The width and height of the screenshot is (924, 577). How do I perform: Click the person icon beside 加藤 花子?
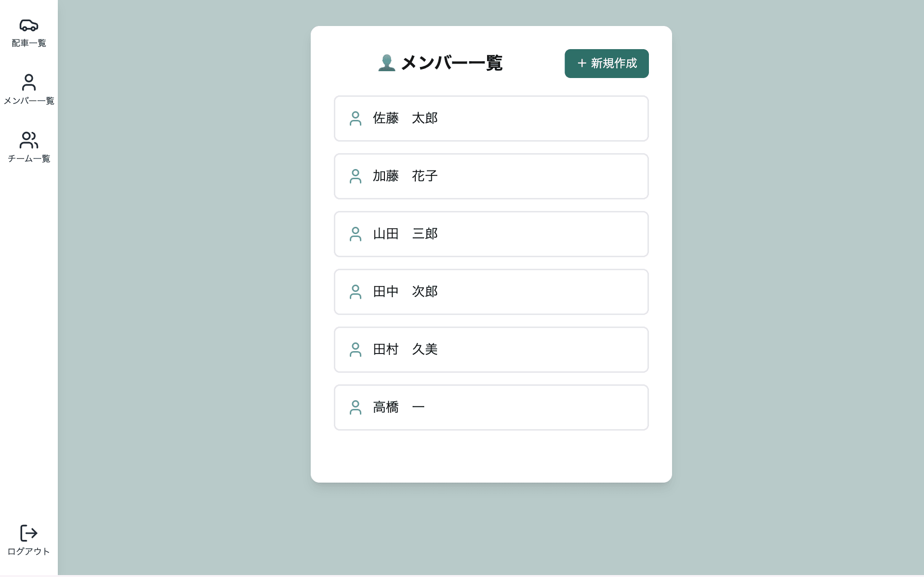[x=356, y=176]
